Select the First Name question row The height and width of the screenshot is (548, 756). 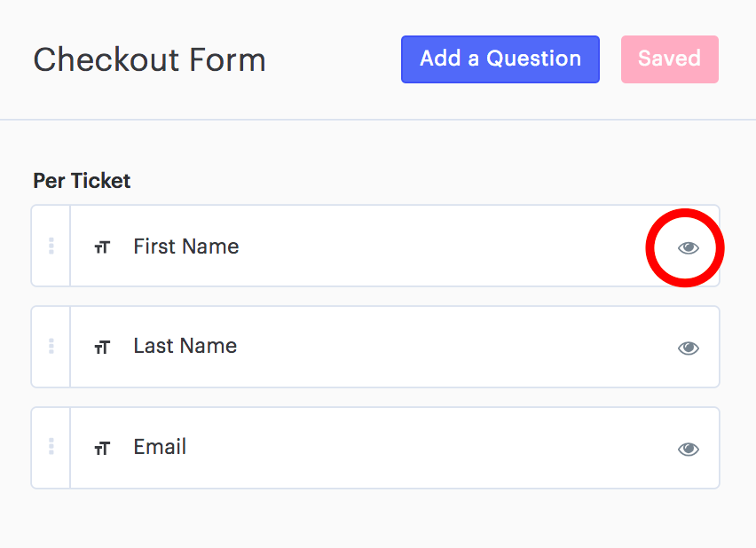375,246
